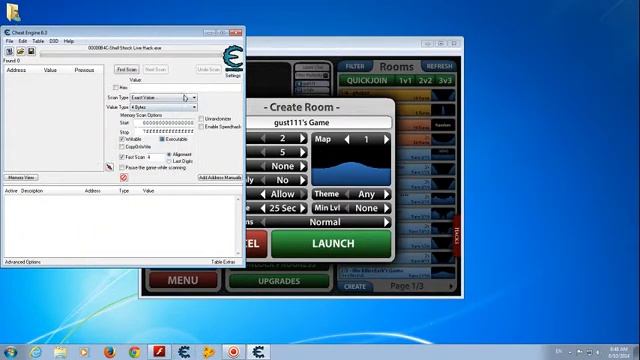Click right arrow on the Normal row
640x360 pixels.
pyautogui.click(x=386, y=222)
